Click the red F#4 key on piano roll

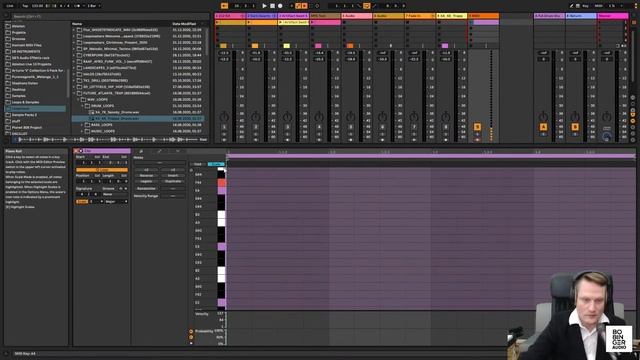pos(222,182)
